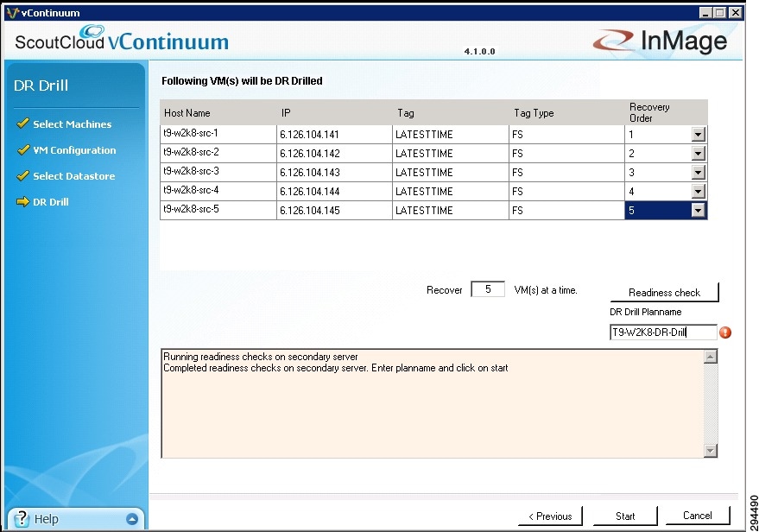Screen dimensions: 759x532
Task: Click the yellow arrow icon beside DR Drill step
Action: (22, 202)
